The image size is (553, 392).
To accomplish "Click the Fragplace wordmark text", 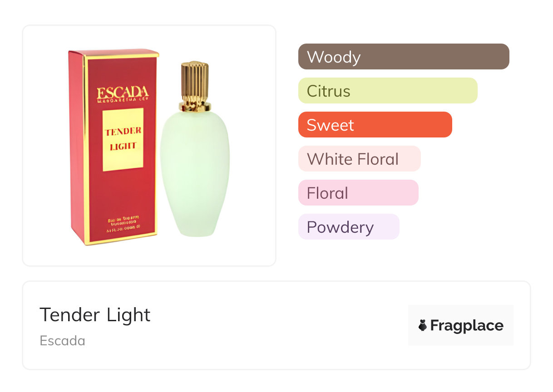I will pos(467,325).
